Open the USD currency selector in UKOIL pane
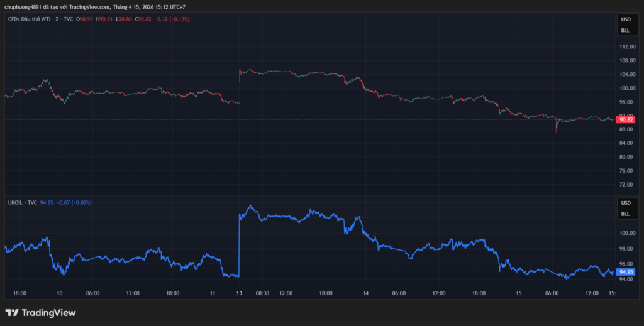 point(625,203)
